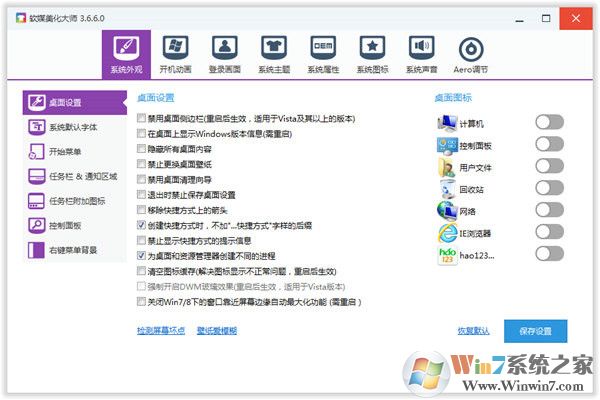
Task: Open the 系统属性 OEM icon
Action: (x=323, y=48)
